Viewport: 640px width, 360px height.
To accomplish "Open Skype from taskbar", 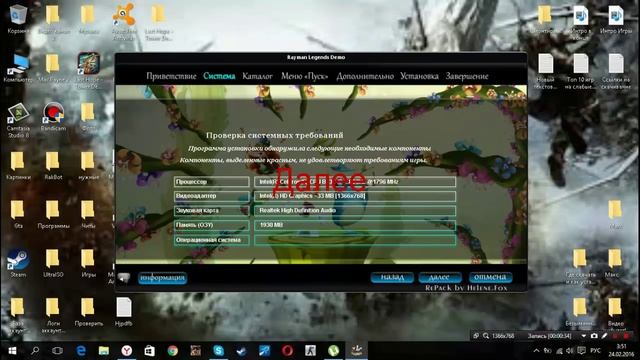I will tap(218, 351).
